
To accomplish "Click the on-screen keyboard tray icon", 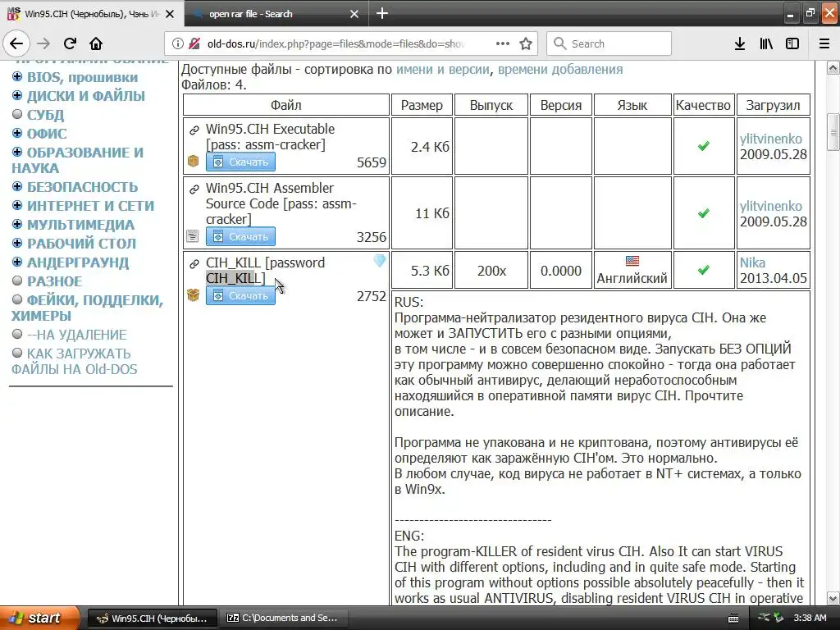I will (733, 619).
